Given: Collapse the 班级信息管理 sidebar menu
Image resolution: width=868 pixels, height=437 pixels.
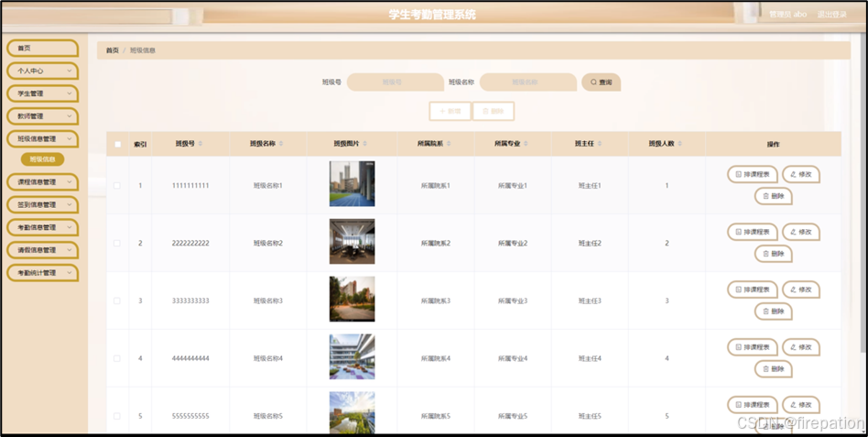Looking at the screenshot, I should (x=43, y=139).
